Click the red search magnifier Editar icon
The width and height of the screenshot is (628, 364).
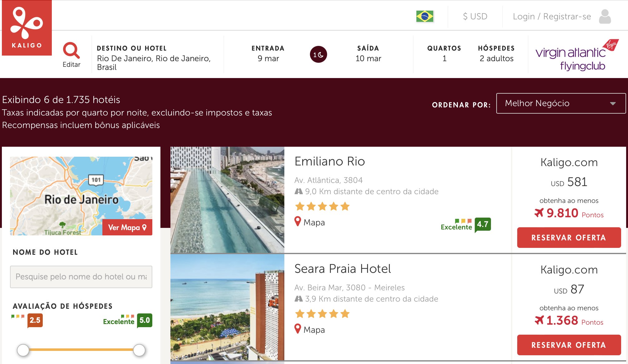point(71,50)
